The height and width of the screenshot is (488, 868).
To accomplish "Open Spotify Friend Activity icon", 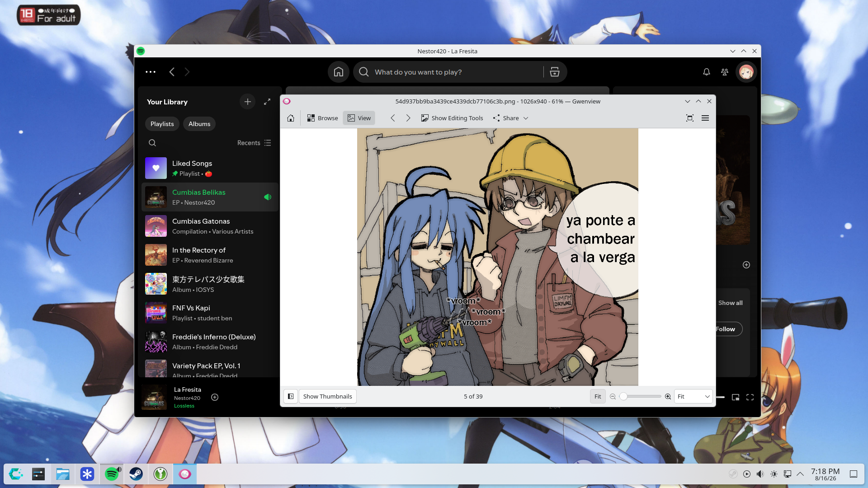I will click(x=725, y=72).
